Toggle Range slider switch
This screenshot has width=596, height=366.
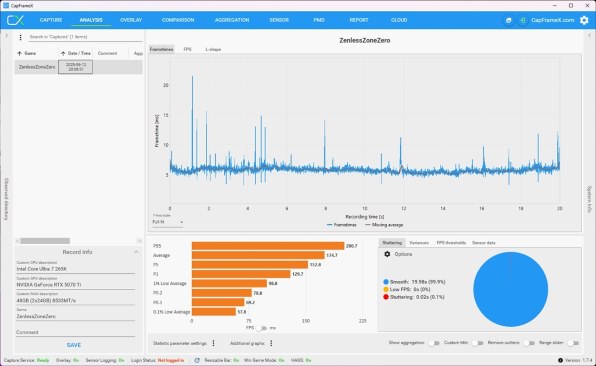(x=573, y=343)
